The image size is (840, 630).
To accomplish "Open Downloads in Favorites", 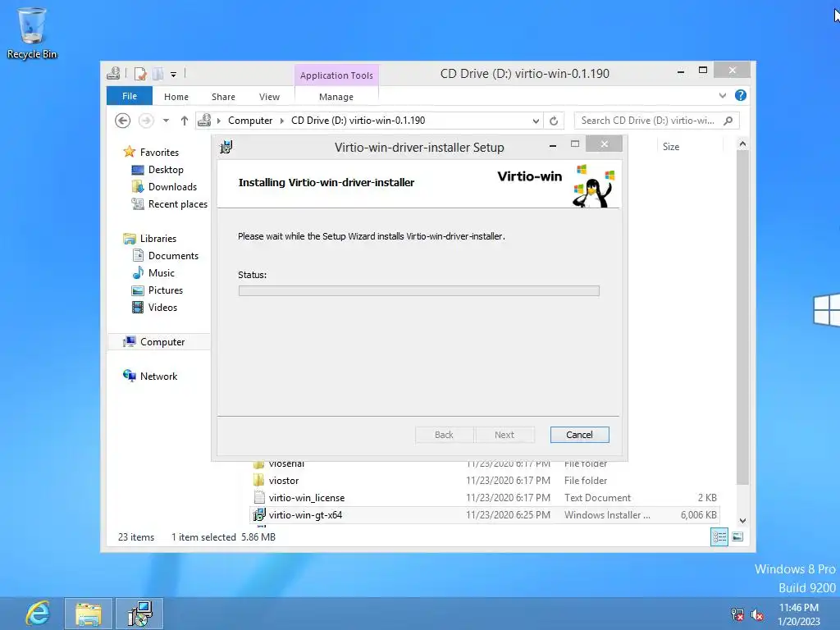I will pos(172,186).
